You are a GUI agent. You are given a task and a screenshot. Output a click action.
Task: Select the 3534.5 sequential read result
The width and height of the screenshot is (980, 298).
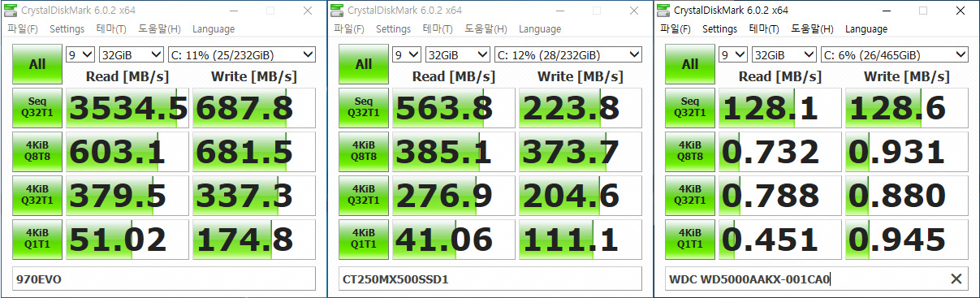coord(127,107)
